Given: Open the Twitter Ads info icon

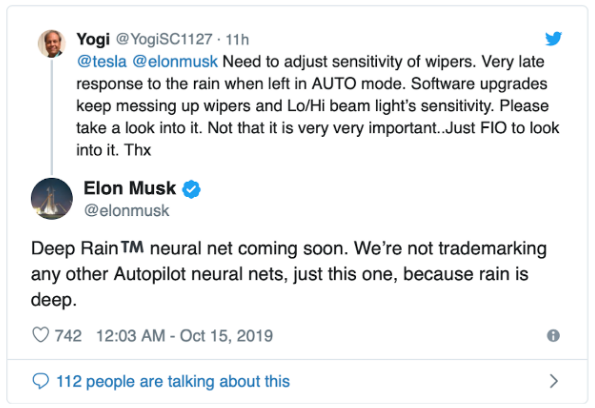Looking at the screenshot, I should pos(553,336).
